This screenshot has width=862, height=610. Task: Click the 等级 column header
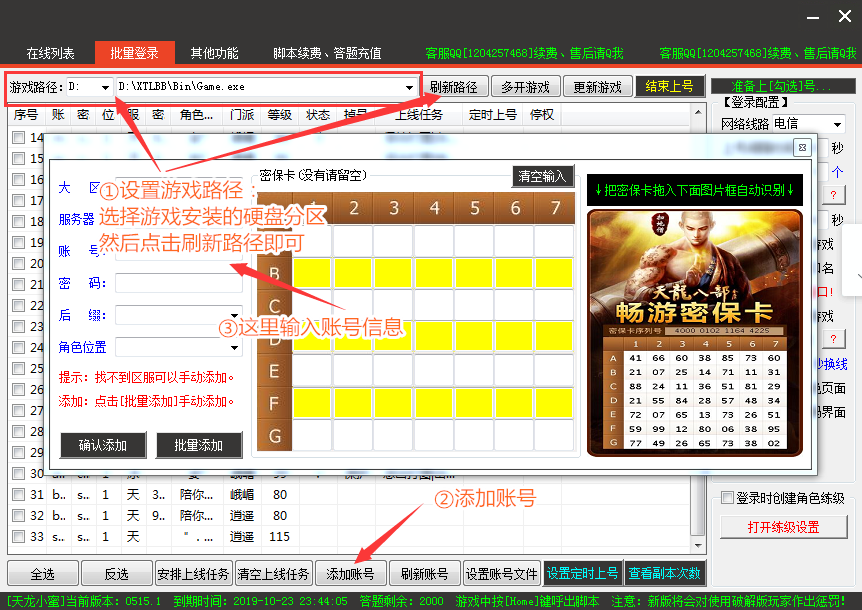[279, 114]
